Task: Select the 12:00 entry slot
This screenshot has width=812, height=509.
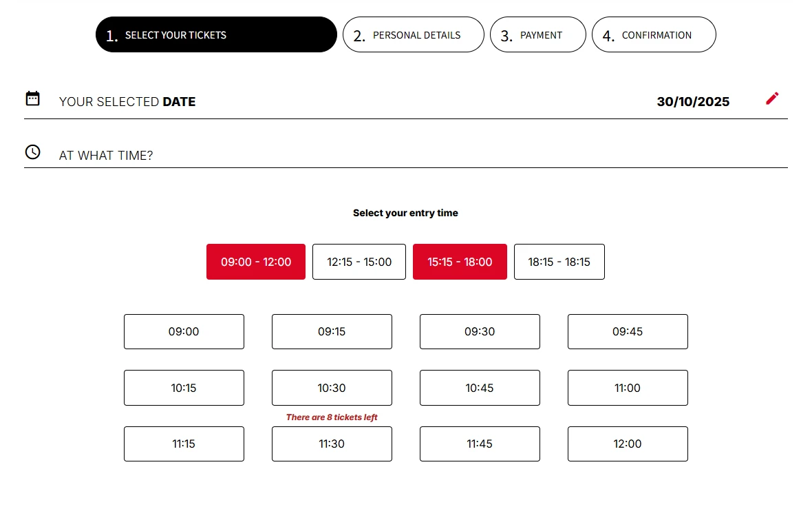Action: [x=628, y=444]
